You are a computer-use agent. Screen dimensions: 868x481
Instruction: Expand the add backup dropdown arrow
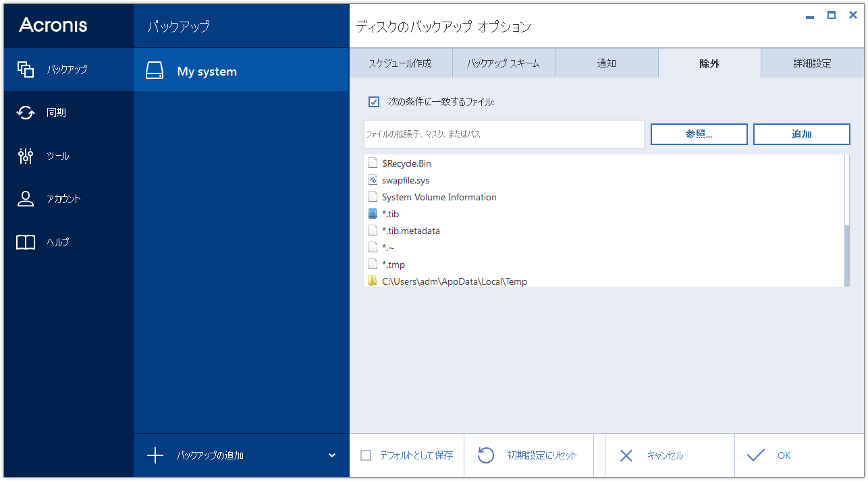331,455
